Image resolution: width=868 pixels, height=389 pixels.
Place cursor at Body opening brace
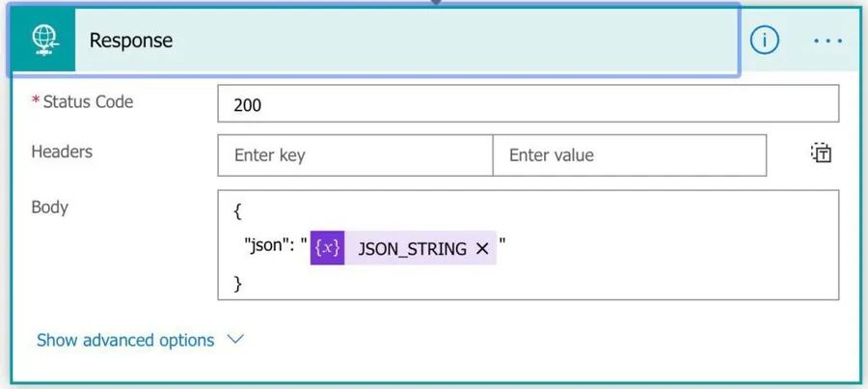tap(237, 212)
